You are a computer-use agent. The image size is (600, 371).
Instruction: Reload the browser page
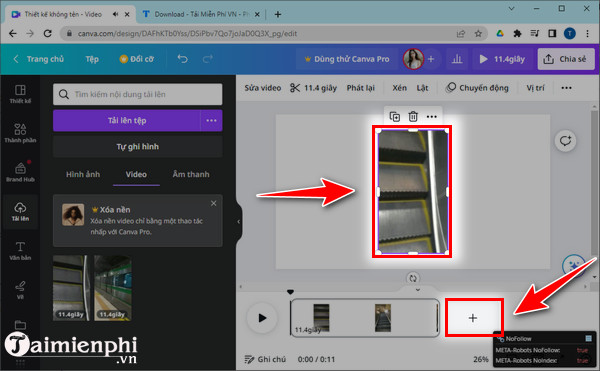click(47, 34)
